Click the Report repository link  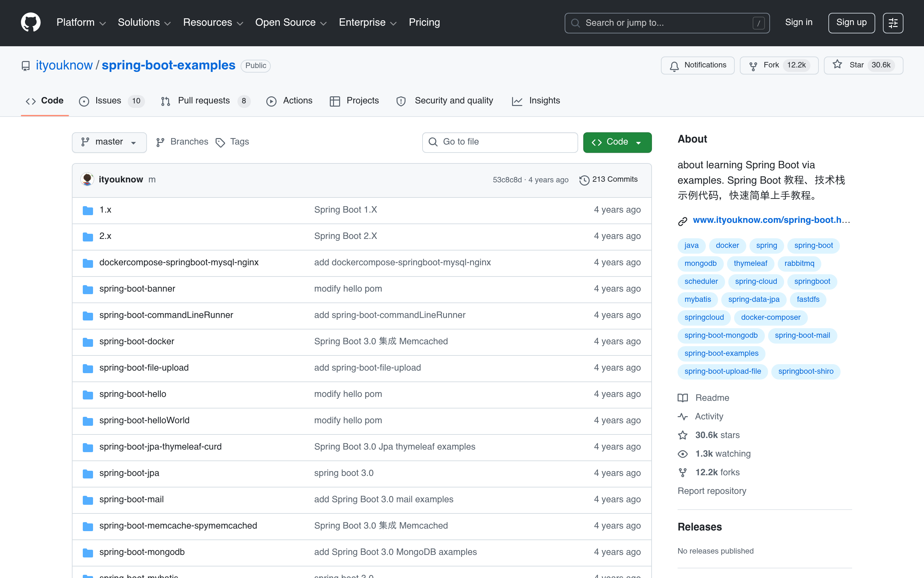[x=712, y=491]
